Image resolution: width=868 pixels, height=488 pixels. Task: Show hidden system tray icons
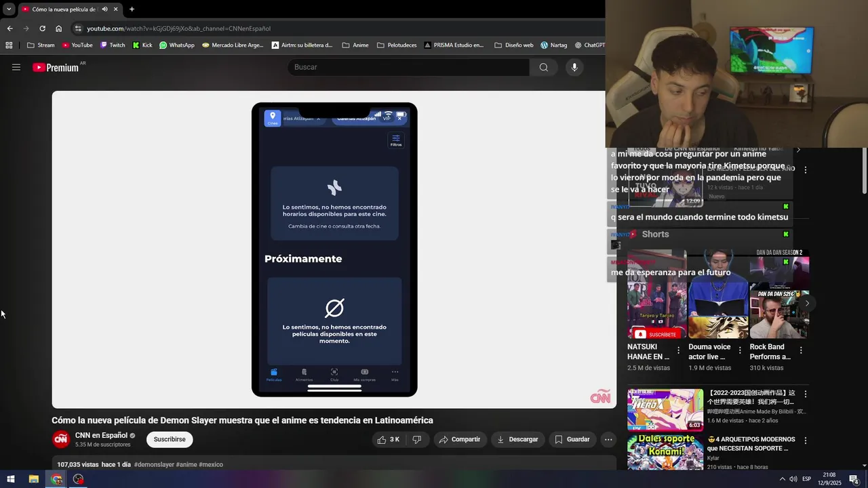(x=782, y=479)
